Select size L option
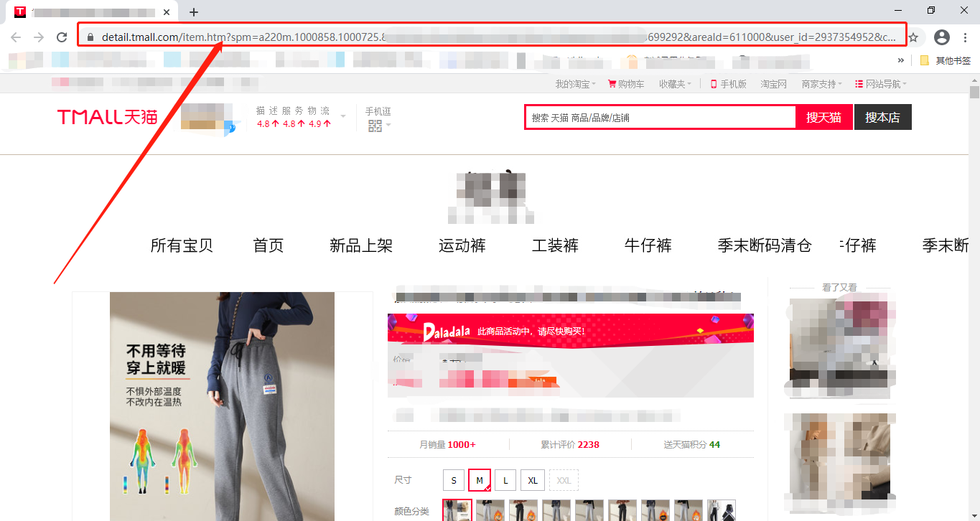This screenshot has width=980, height=521. (505, 480)
